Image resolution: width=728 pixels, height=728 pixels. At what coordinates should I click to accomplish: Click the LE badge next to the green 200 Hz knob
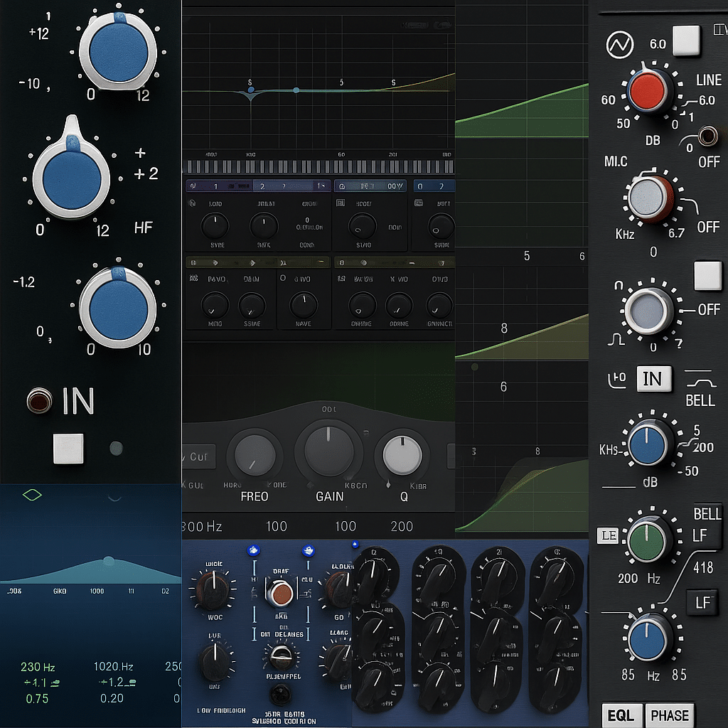tap(608, 537)
